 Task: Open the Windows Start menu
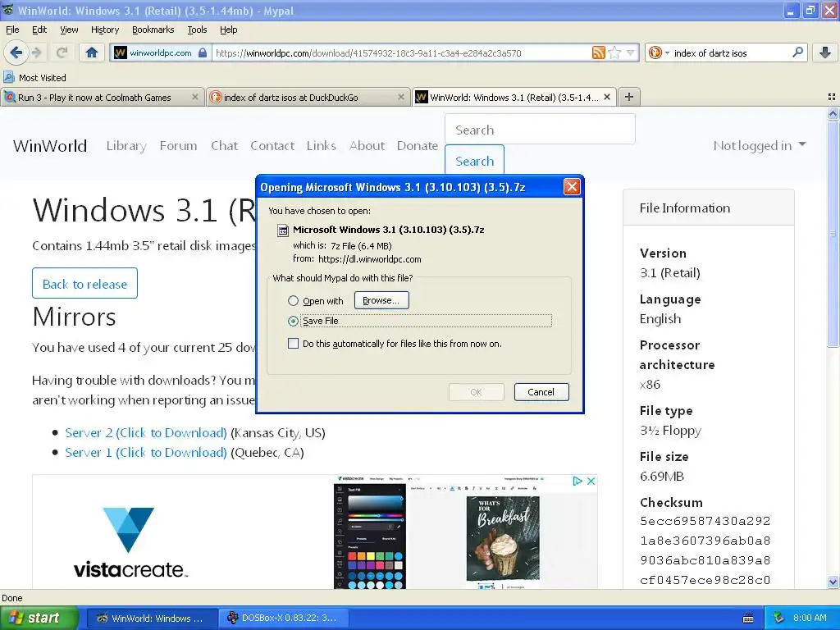coord(39,619)
